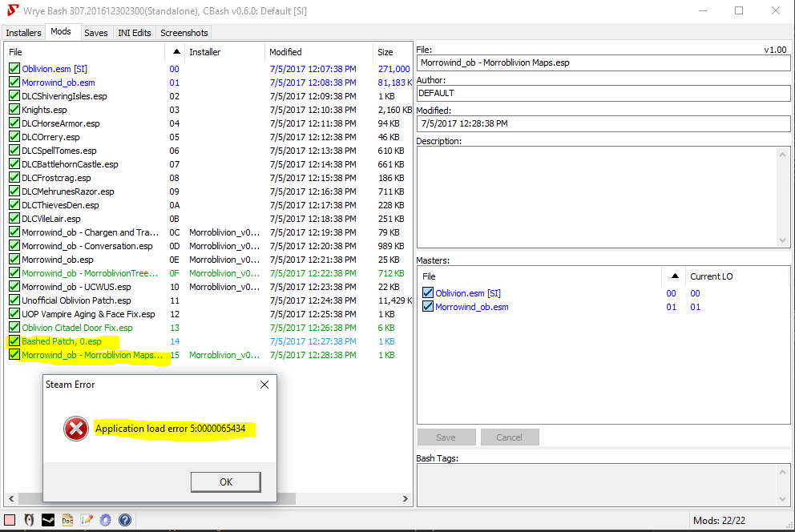Image resolution: width=795 pixels, height=532 pixels.
Task: Open the Screenshots tab
Action: point(184,32)
